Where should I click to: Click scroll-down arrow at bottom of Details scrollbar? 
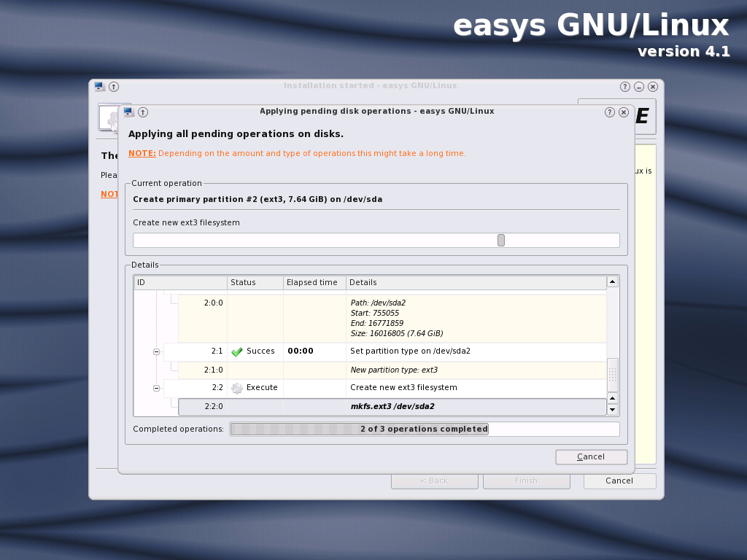613,410
